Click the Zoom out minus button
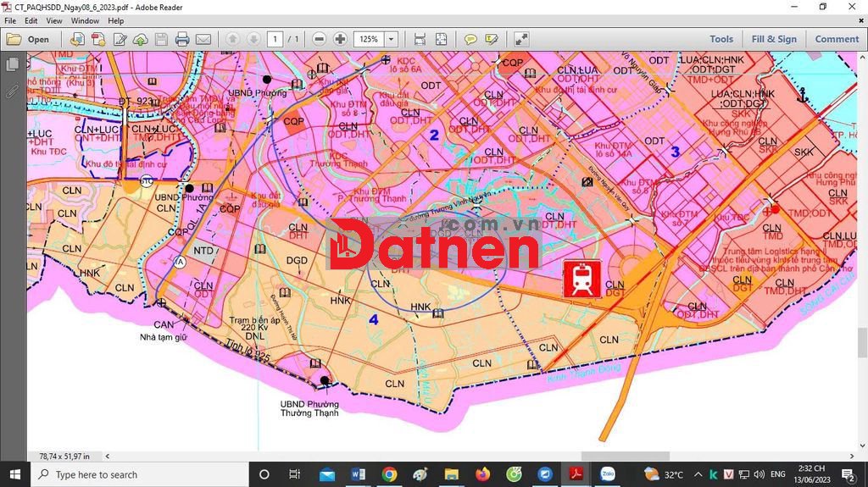The width and height of the screenshot is (868, 487). click(319, 39)
